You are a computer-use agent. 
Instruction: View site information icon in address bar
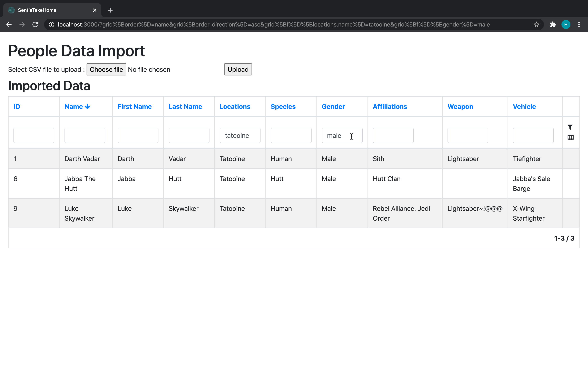tap(51, 24)
